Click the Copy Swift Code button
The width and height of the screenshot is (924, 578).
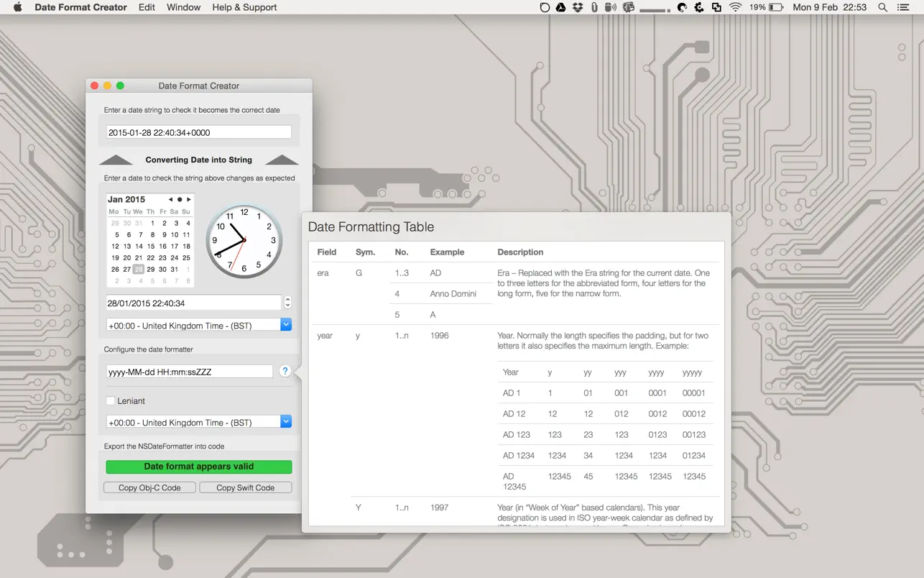tap(245, 487)
